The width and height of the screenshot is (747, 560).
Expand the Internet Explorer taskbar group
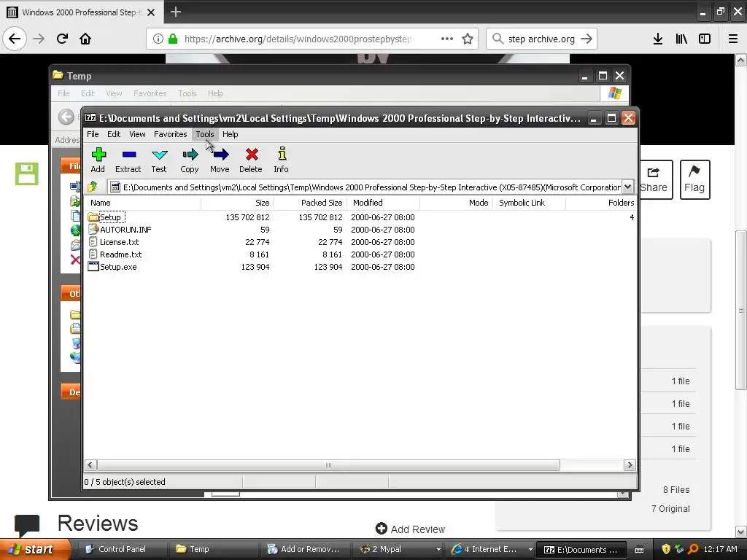click(x=530, y=550)
